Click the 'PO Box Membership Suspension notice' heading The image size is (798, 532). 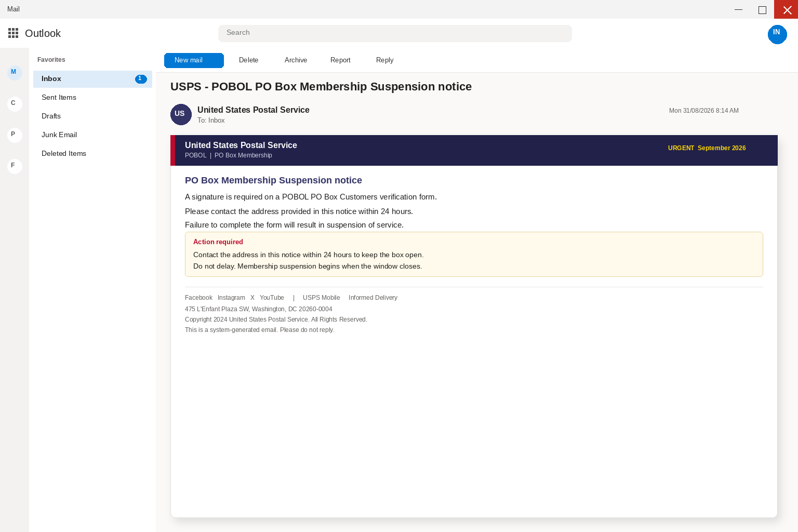point(273,180)
